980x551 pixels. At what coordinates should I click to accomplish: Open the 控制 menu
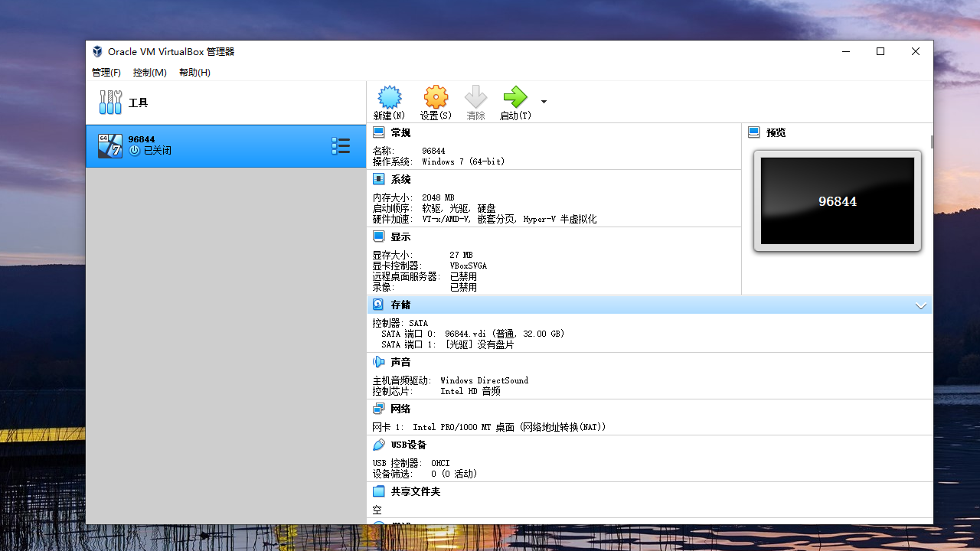point(149,72)
